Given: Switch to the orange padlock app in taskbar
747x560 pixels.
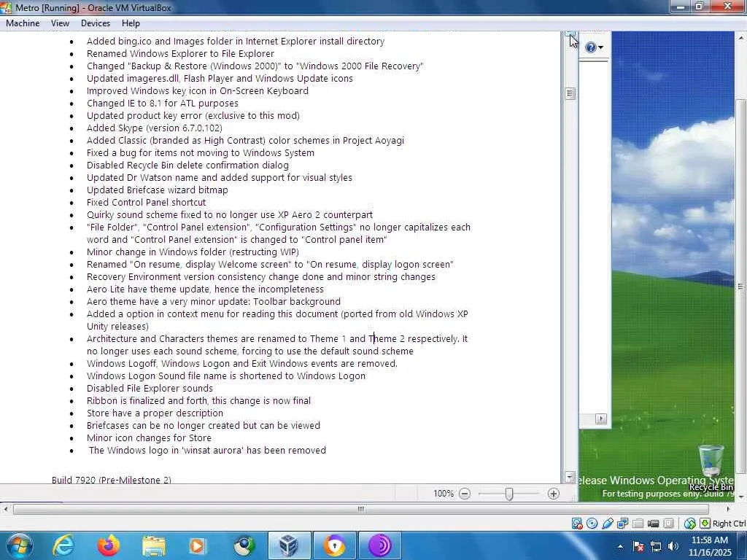Looking at the screenshot, I should 334,545.
